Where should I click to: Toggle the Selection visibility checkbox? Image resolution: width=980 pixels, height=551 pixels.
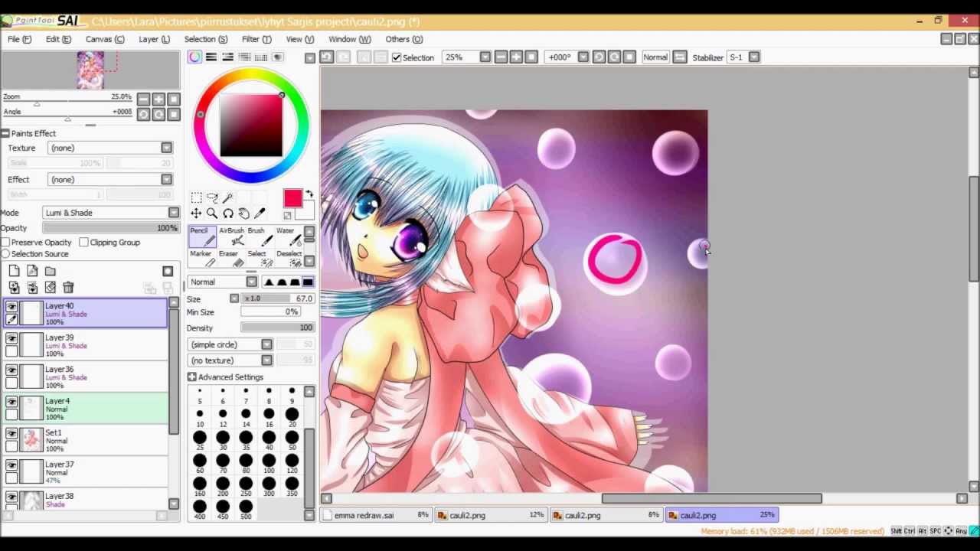(x=397, y=57)
